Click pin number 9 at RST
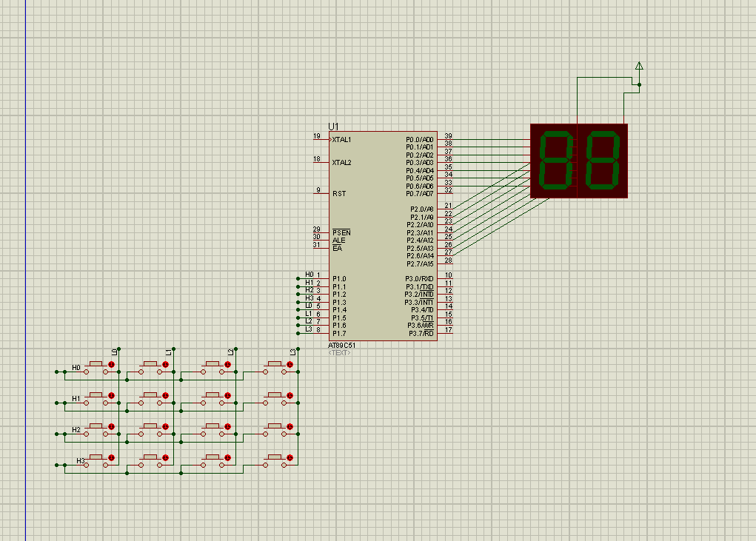The height and width of the screenshot is (541, 756). tap(318, 190)
